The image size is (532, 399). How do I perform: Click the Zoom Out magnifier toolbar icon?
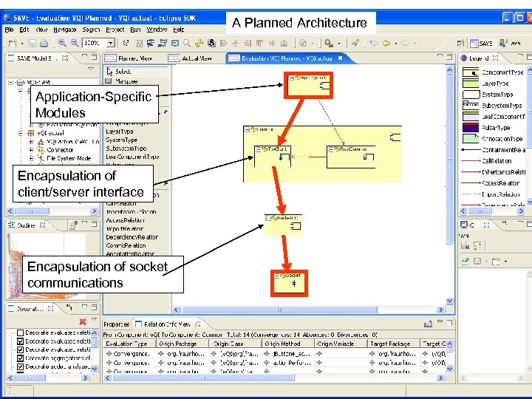(75, 43)
